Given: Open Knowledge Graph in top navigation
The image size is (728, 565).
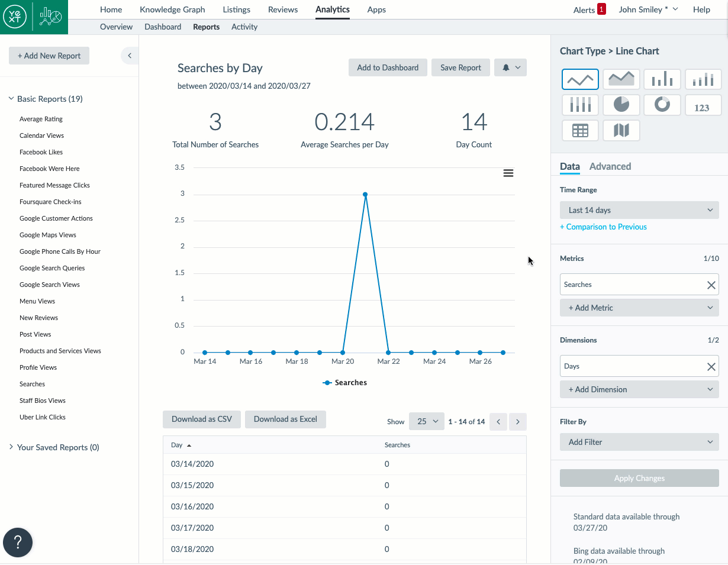Looking at the screenshot, I should (172, 9).
